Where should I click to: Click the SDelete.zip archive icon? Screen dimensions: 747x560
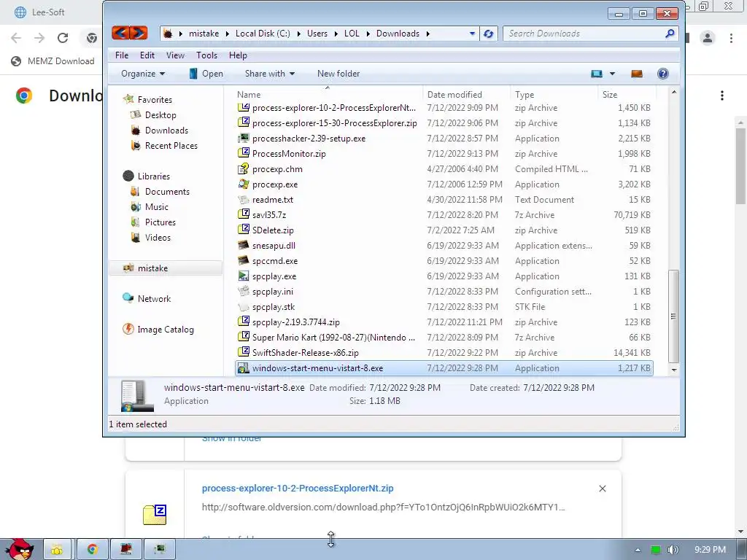click(x=244, y=230)
